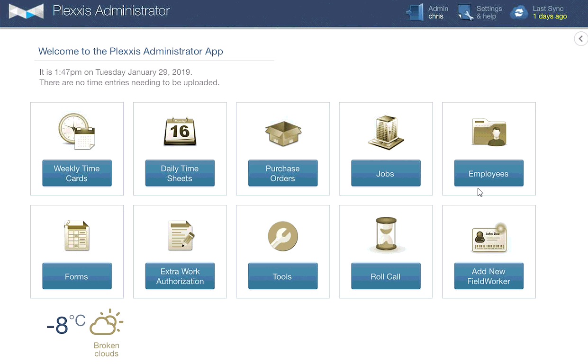The width and height of the screenshot is (588, 364).
Task: Click the document pencil Extra Work Authorization icon
Action: pyautogui.click(x=181, y=235)
